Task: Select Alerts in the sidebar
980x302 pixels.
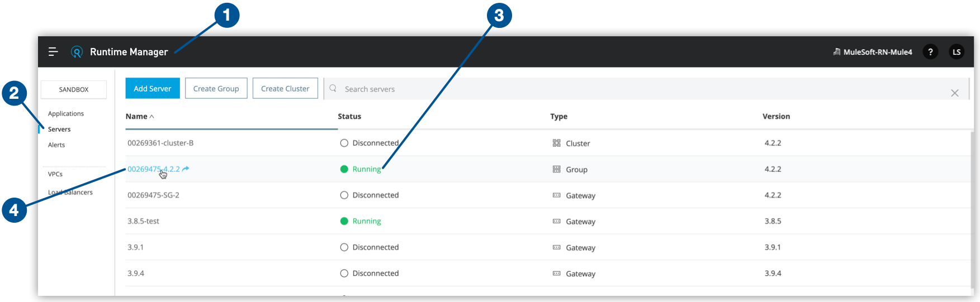Action: [56, 145]
